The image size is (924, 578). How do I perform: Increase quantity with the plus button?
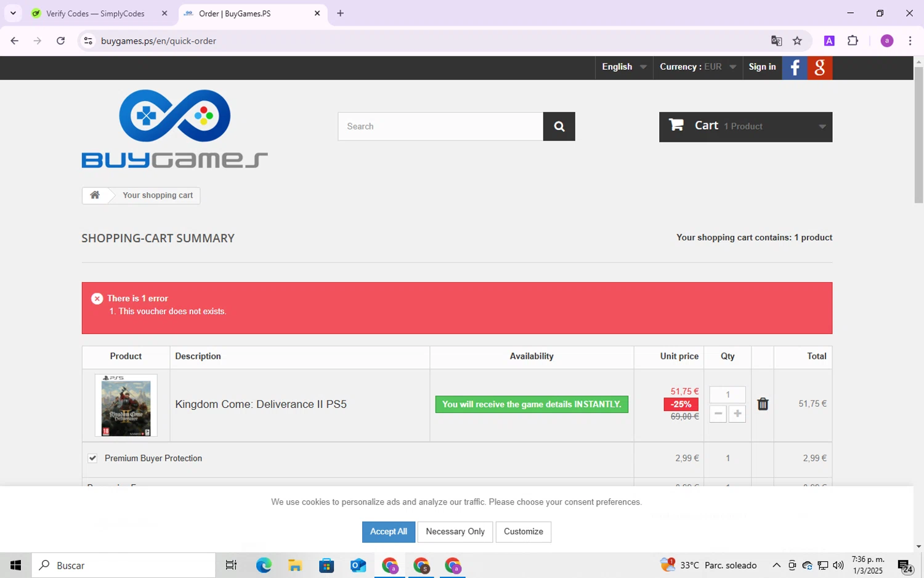737,413
